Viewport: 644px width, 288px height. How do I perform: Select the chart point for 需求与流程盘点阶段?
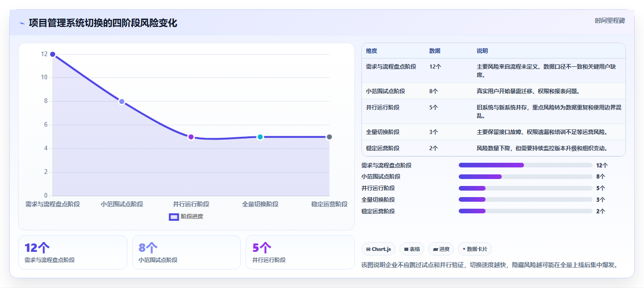coord(52,54)
